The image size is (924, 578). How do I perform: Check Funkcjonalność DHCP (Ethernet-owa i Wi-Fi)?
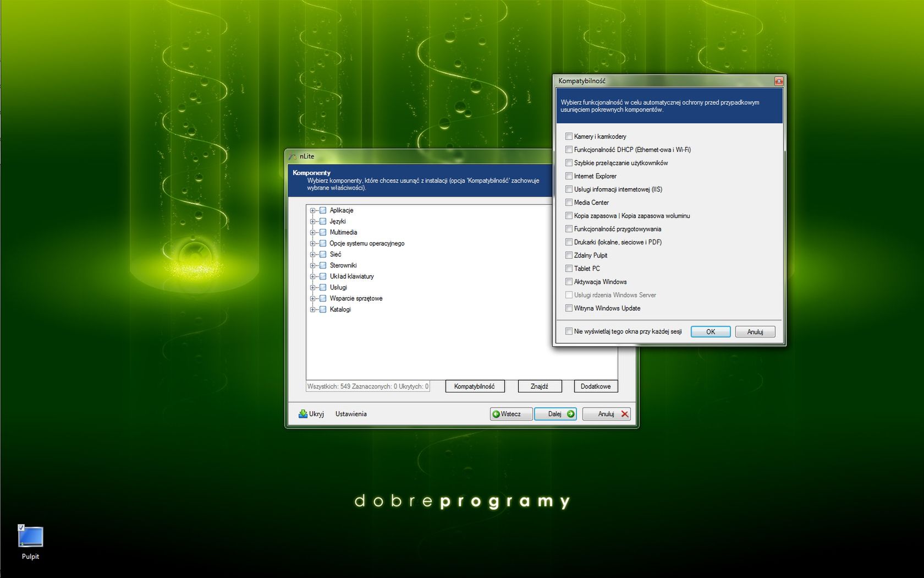tap(569, 149)
